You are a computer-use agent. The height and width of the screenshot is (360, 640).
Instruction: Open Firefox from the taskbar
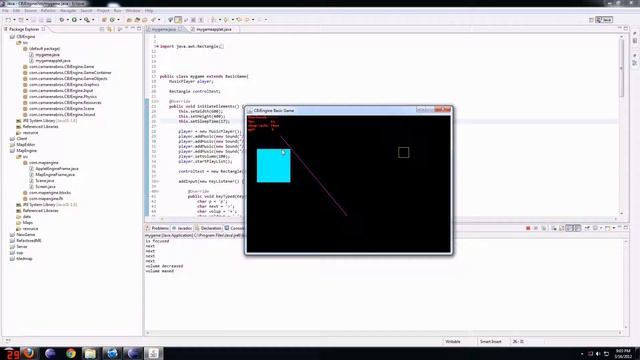pyautogui.click(x=29, y=353)
